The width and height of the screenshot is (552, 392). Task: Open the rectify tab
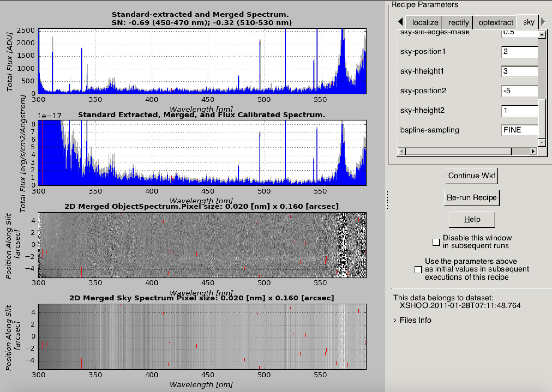[x=458, y=23]
